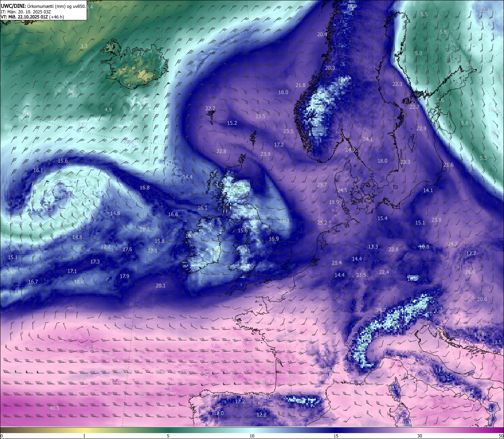Click the 12.7 value label
Image resolution: width=504 pixels, height=439 pixels.
click(471, 254)
